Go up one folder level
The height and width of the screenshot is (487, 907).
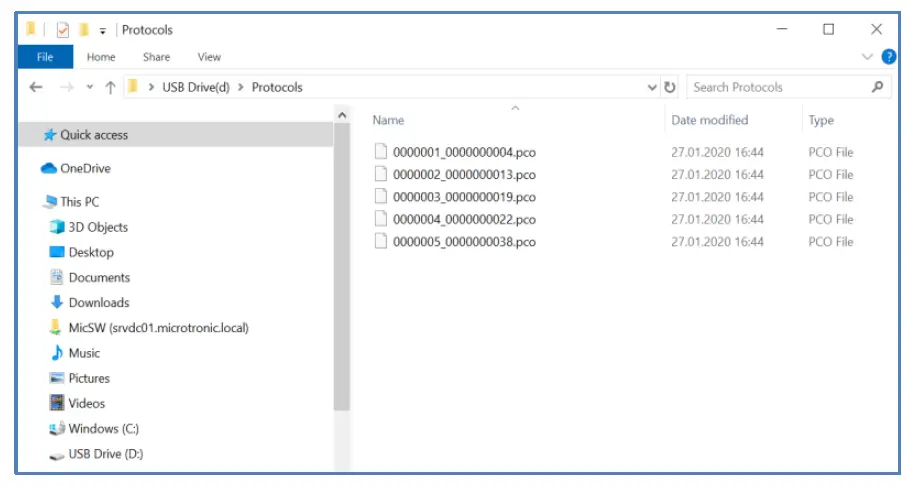110,87
